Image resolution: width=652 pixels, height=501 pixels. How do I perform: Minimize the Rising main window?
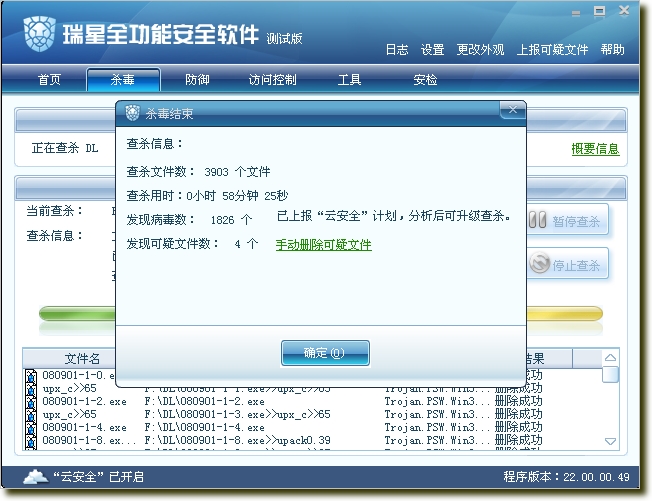(x=576, y=13)
